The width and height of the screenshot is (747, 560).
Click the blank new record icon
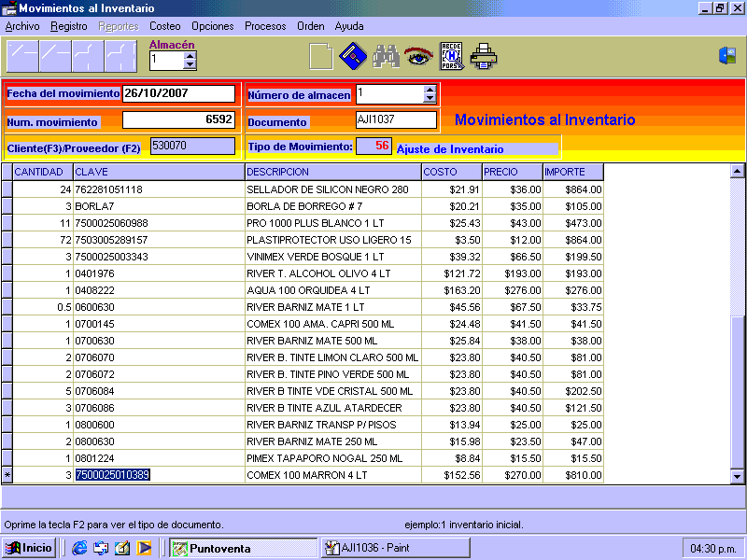click(x=320, y=57)
